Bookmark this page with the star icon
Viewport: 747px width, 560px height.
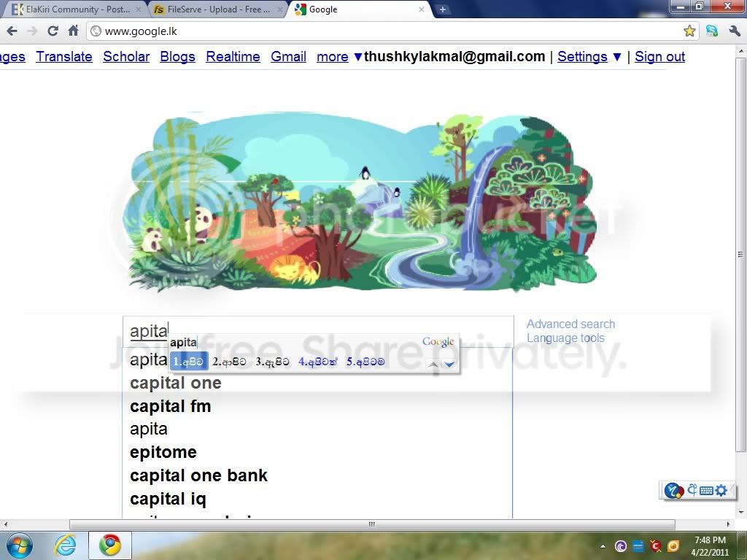coord(689,31)
